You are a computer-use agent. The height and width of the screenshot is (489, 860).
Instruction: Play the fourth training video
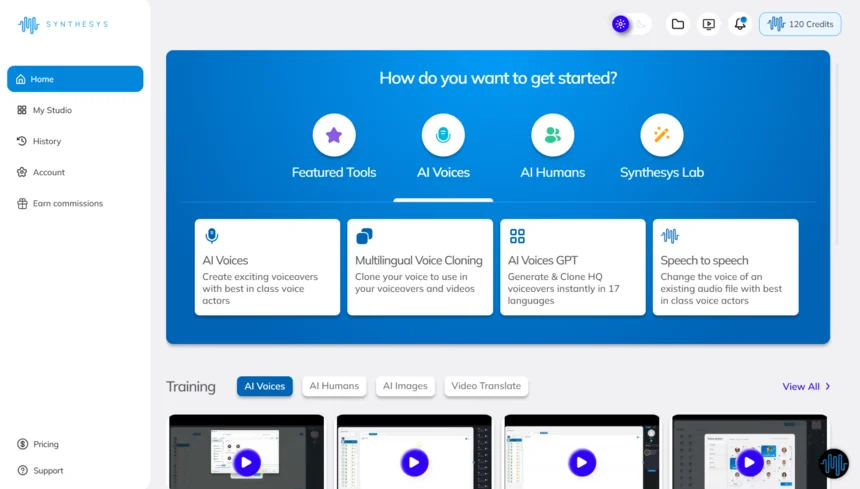[x=749, y=463]
